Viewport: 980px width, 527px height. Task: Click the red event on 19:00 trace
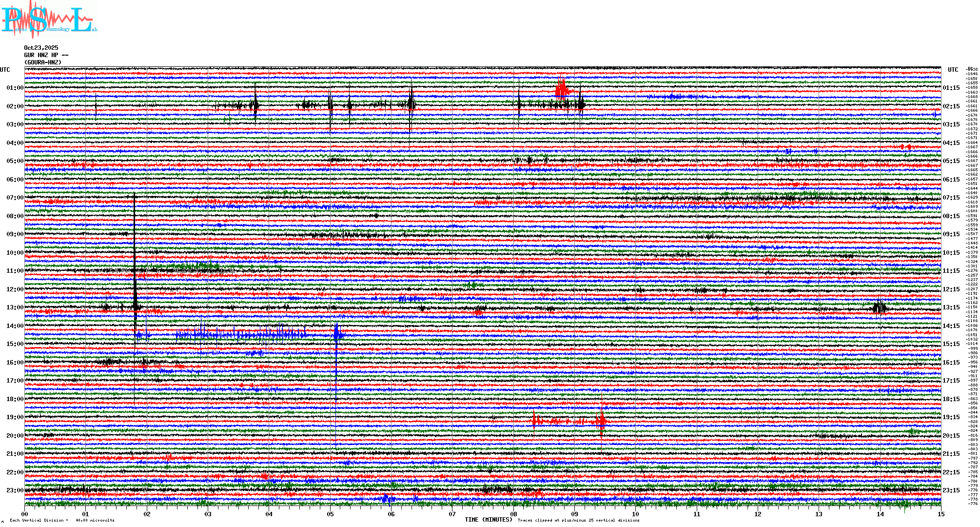pos(602,421)
